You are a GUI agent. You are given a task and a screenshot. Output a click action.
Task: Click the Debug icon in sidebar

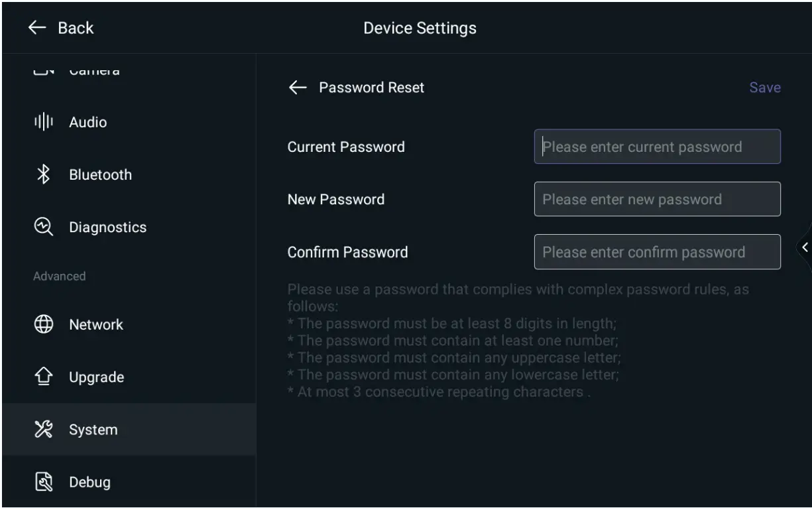(x=44, y=482)
